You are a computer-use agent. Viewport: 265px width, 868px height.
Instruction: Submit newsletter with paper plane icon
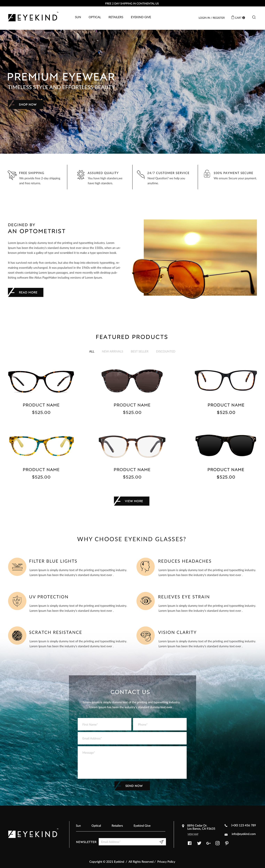[x=162, y=842]
